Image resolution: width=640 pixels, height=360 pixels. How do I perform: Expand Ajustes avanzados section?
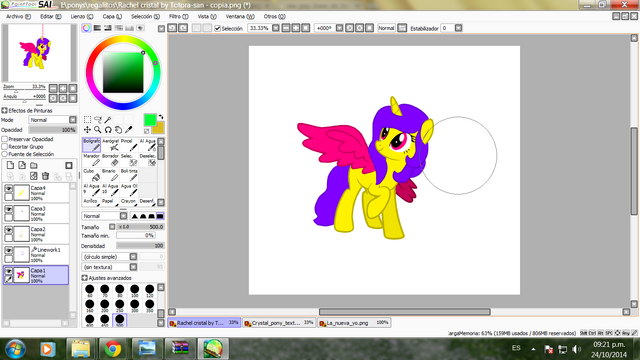[x=84, y=278]
